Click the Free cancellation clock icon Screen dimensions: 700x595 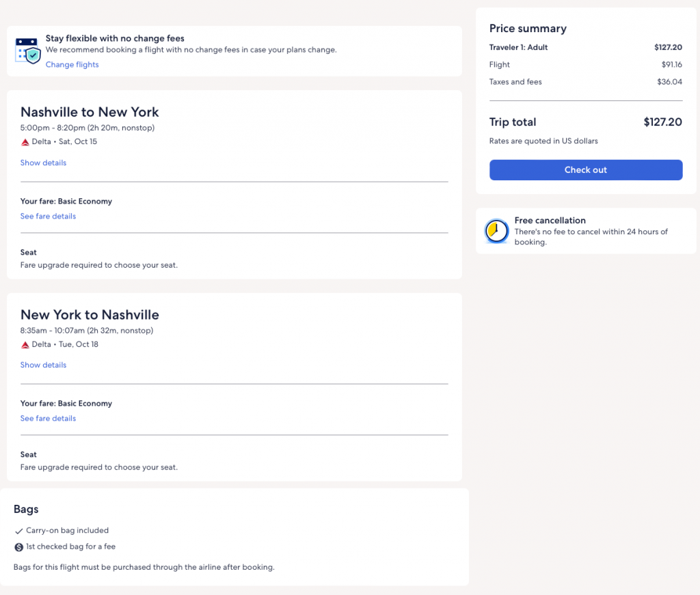pos(496,232)
